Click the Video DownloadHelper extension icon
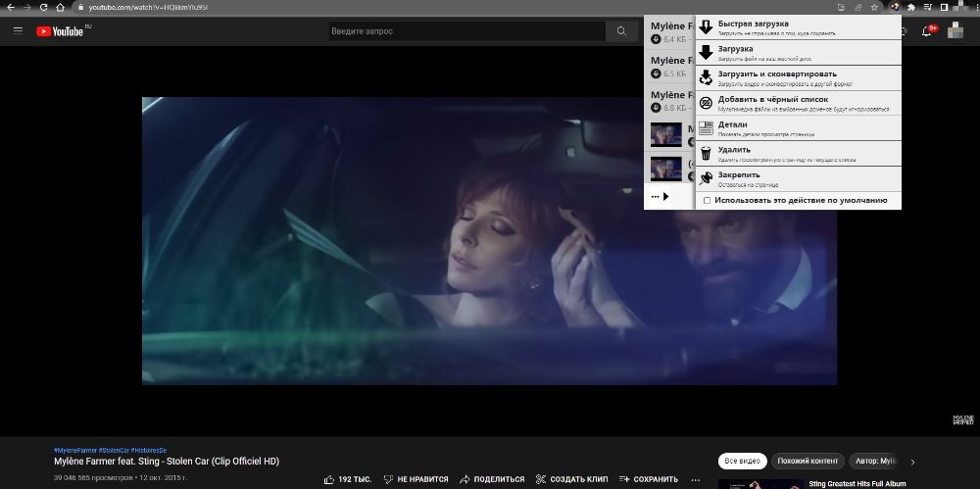The height and width of the screenshot is (489, 980). coord(894,7)
